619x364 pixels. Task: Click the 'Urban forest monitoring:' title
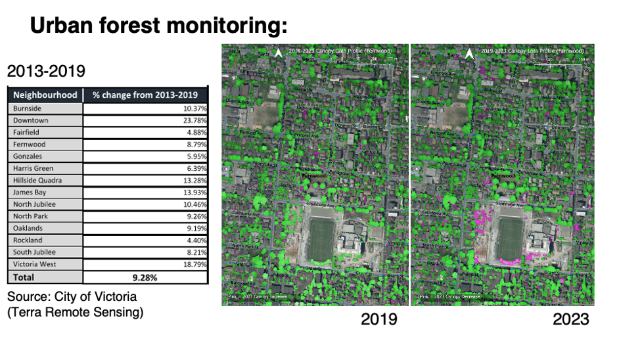[159, 26]
